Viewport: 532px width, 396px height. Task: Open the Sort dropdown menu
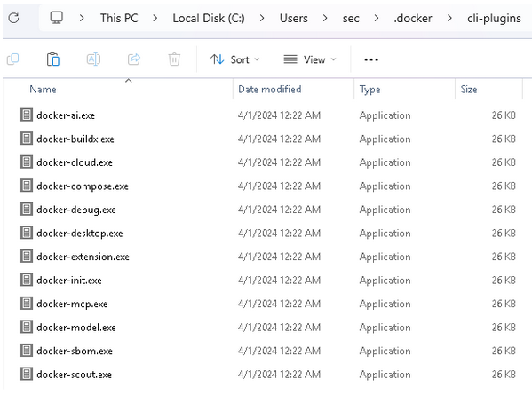pos(234,59)
